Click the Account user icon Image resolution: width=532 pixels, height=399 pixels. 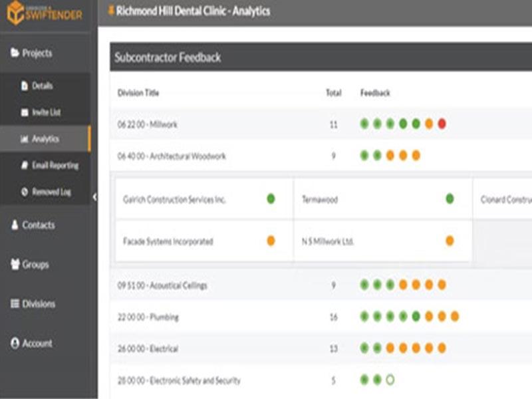15,343
